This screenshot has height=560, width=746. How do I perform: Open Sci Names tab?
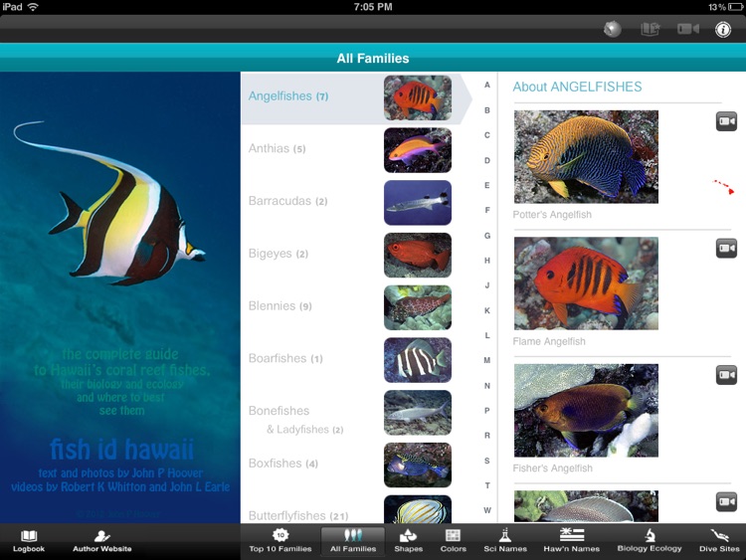point(505,541)
